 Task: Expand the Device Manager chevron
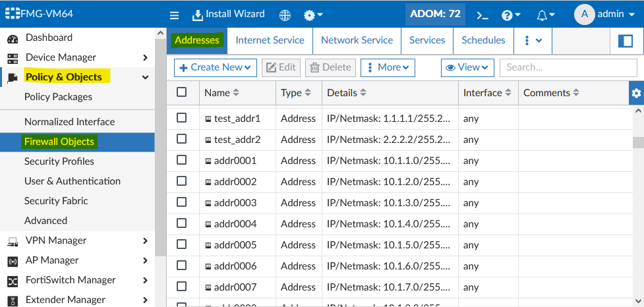(145, 58)
